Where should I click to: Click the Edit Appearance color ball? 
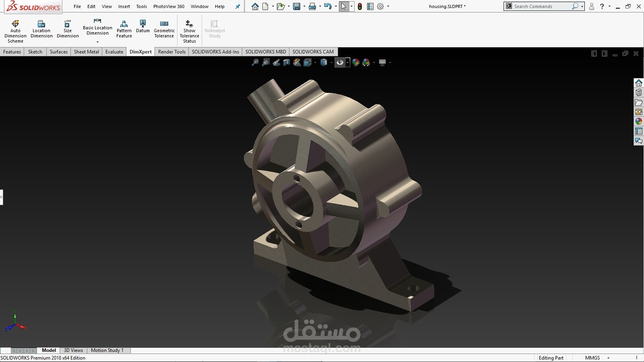(x=356, y=62)
